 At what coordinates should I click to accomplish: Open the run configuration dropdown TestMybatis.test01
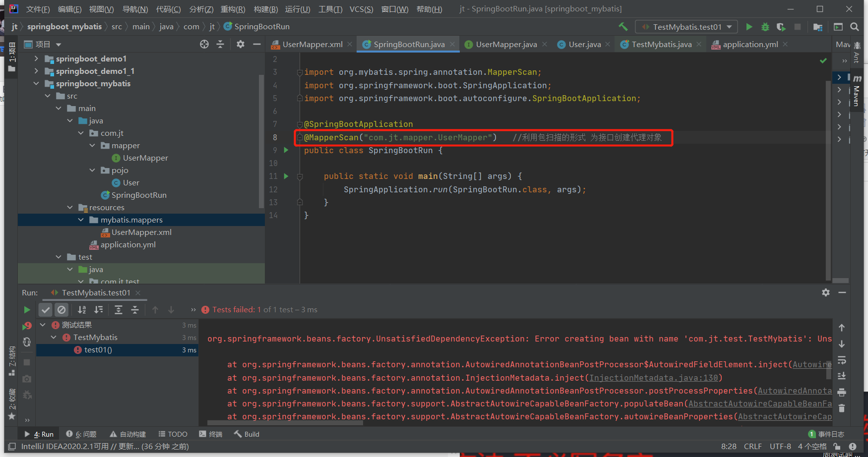(x=686, y=27)
